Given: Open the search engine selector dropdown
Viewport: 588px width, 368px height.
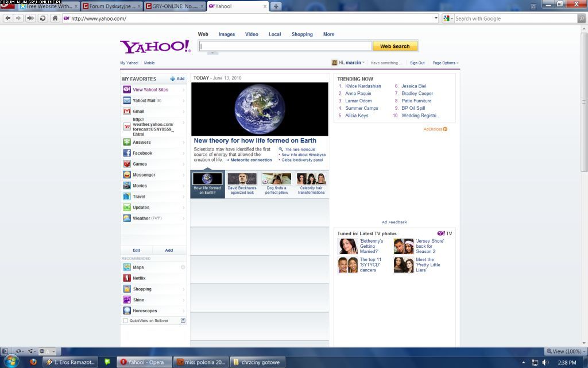Looking at the screenshot, I should click(448, 18).
